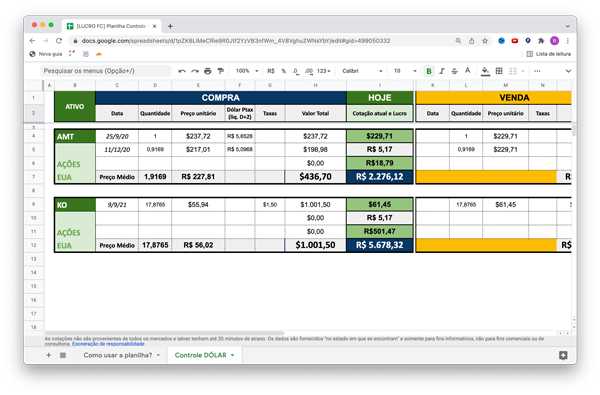Screen dimensions: 600x395
Task: Decrease decimal places
Action: (x=296, y=71)
